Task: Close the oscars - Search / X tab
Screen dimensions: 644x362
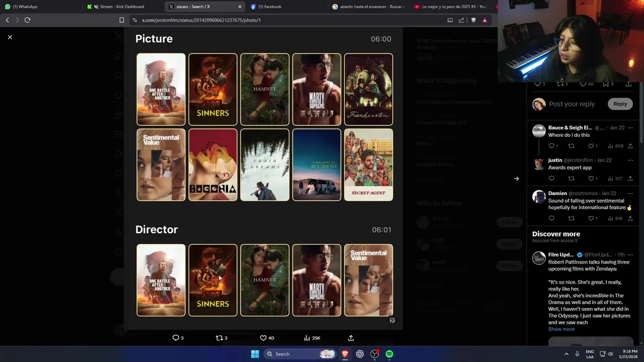Action: (239, 7)
